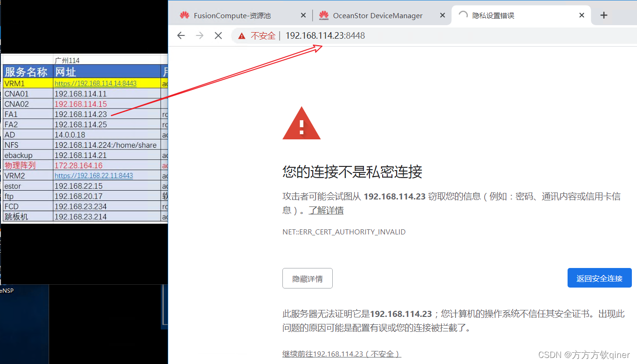Screen dimensions: 637x364
Task: Click the address bar URL 192.168.114.23:8448
Action: coord(325,35)
